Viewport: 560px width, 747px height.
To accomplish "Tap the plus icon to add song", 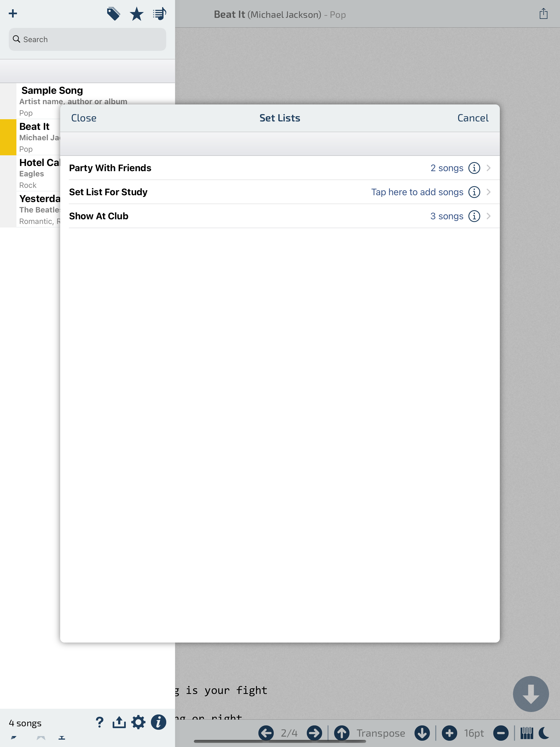I will click(13, 13).
